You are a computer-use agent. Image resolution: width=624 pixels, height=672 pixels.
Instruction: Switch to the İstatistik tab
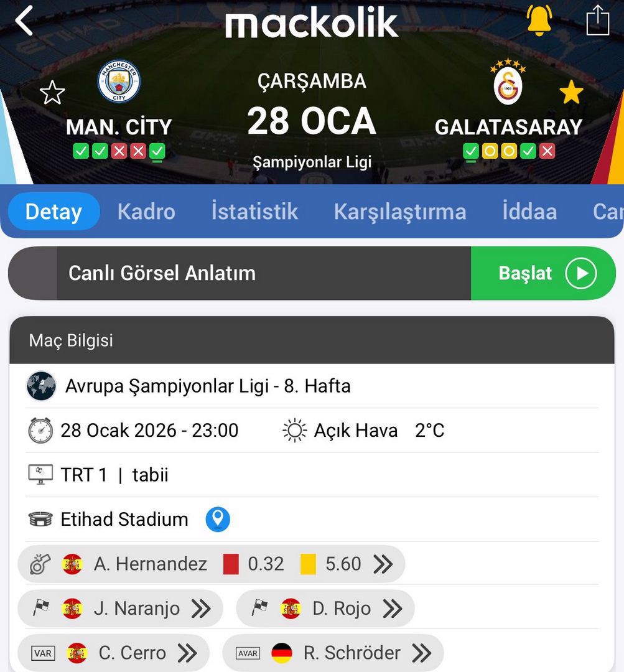tap(254, 212)
